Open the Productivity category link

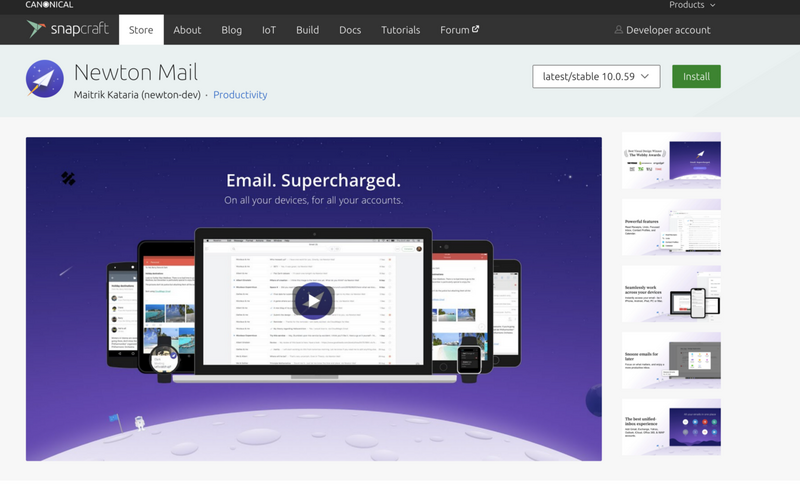tap(240, 95)
